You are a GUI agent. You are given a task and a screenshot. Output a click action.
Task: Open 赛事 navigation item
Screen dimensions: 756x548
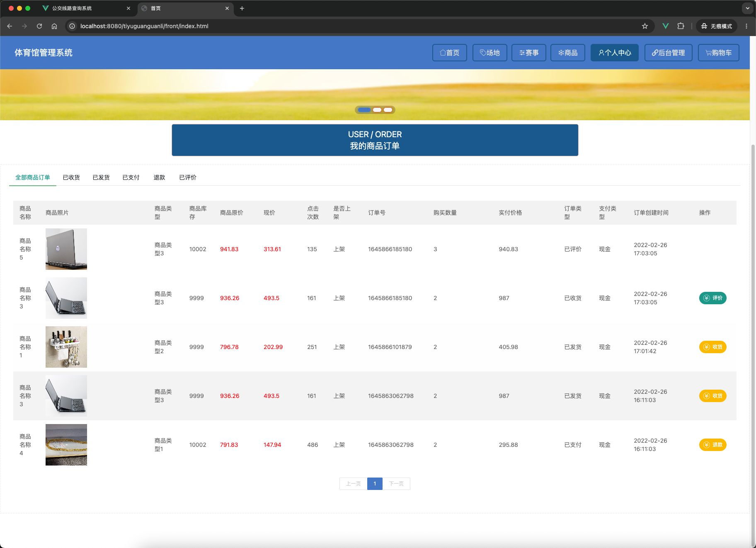(529, 53)
